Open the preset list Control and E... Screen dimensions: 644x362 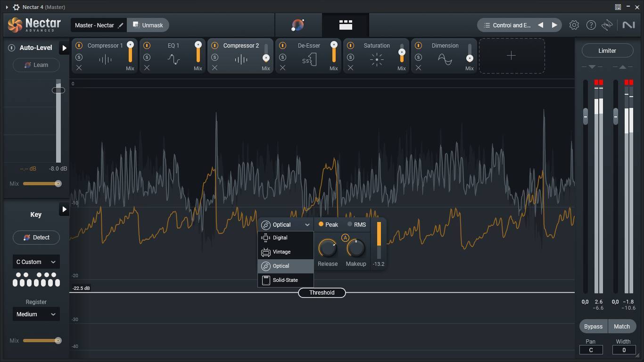tap(507, 25)
